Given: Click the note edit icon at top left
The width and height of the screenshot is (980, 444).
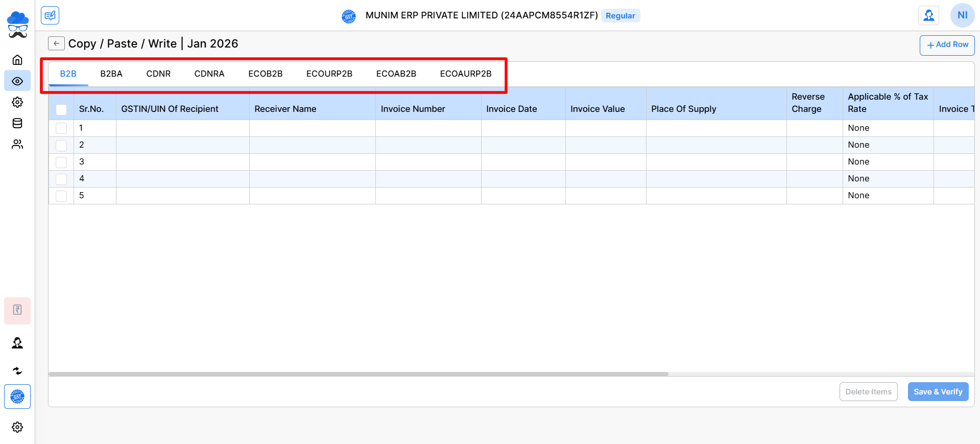Looking at the screenshot, I should click(50, 15).
